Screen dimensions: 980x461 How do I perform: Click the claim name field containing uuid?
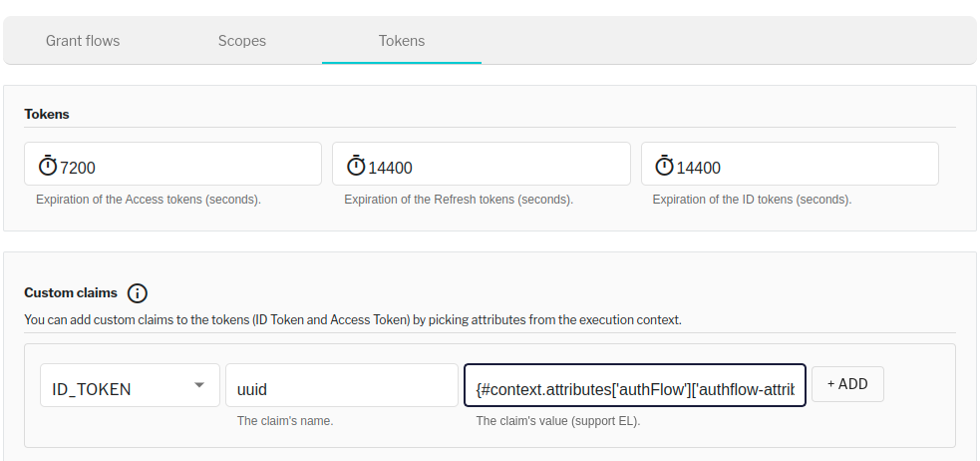[x=341, y=389]
